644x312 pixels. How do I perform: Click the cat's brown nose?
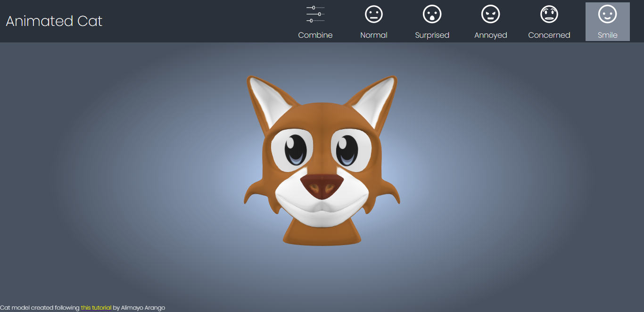click(322, 185)
